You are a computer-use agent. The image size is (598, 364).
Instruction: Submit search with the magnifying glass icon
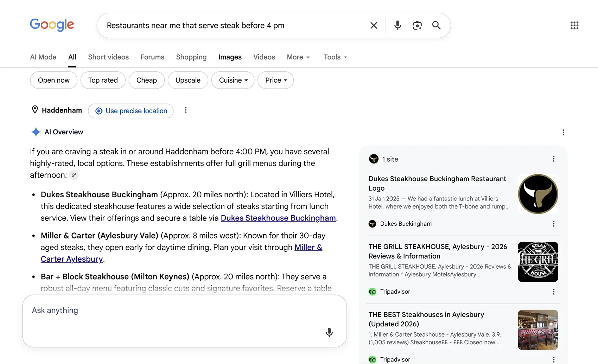tap(436, 25)
